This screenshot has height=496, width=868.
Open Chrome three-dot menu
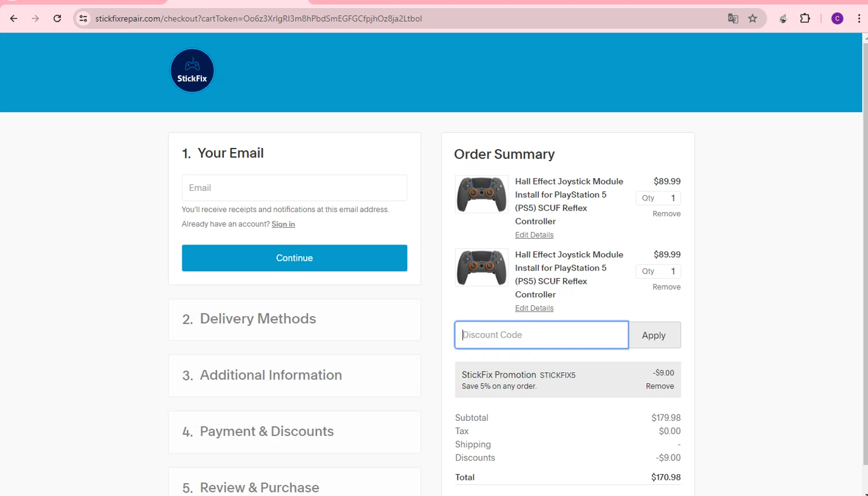(859, 18)
